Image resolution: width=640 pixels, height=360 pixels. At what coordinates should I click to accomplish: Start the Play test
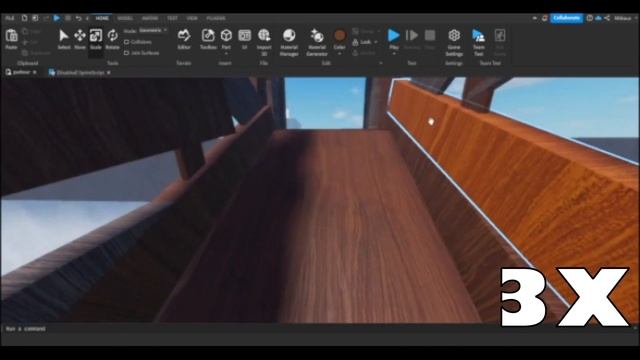393,36
